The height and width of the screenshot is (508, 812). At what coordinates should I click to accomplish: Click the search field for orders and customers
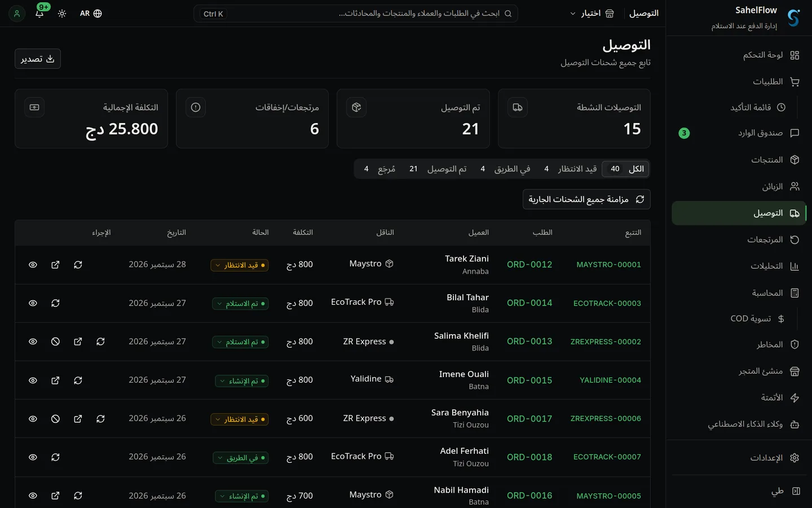356,14
